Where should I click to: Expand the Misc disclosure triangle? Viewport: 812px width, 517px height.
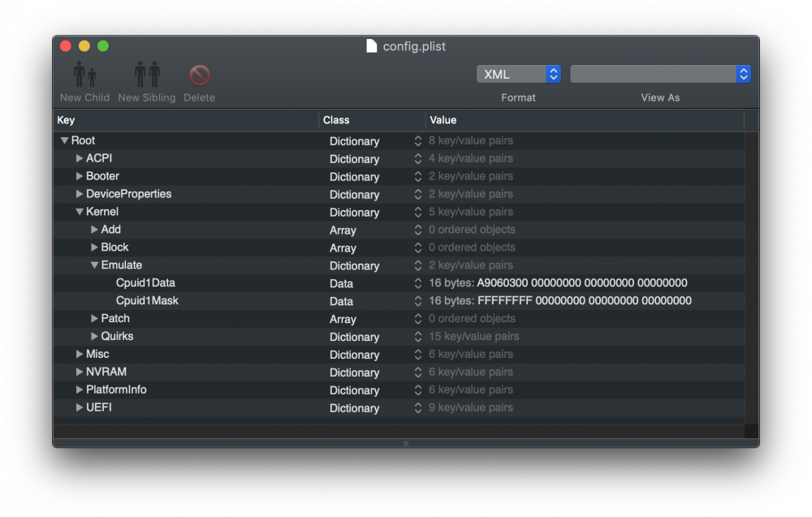80,354
